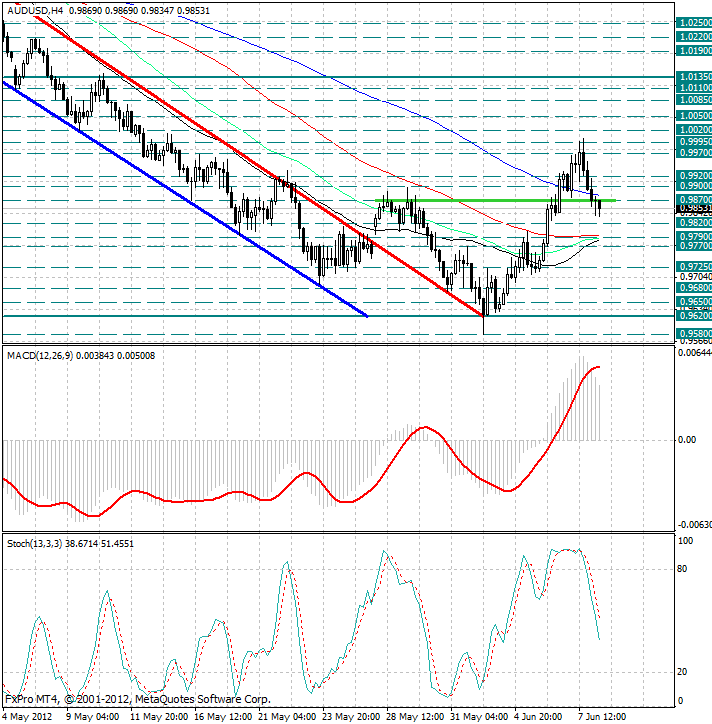Select the 1.0250 price level label
The width and height of the screenshot is (712, 724).
[x=694, y=23]
